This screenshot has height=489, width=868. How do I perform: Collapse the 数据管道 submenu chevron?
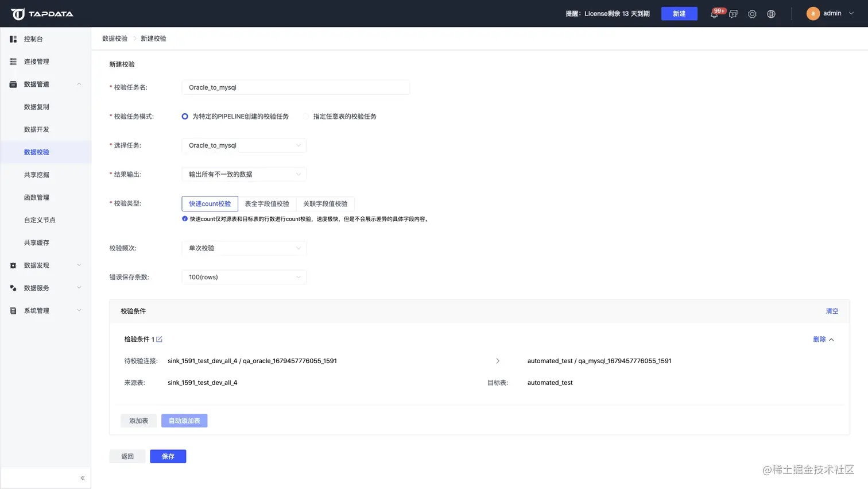79,84
